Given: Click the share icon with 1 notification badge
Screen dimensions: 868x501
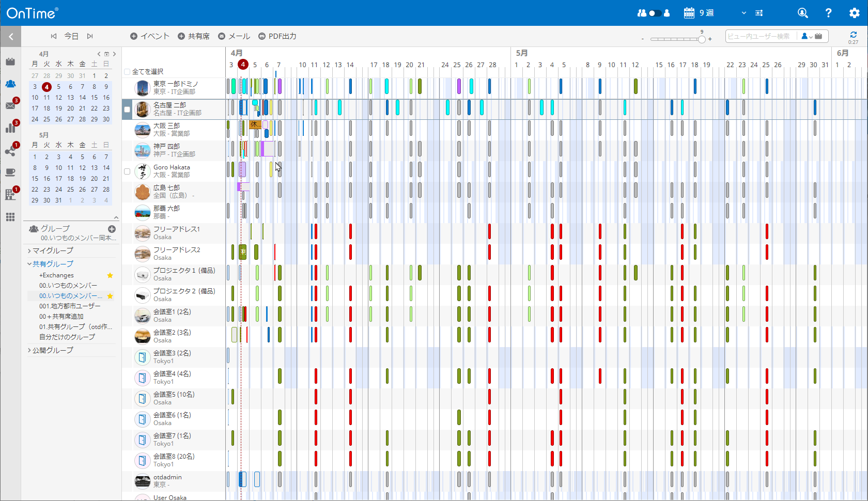Looking at the screenshot, I should tap(10, 151).
